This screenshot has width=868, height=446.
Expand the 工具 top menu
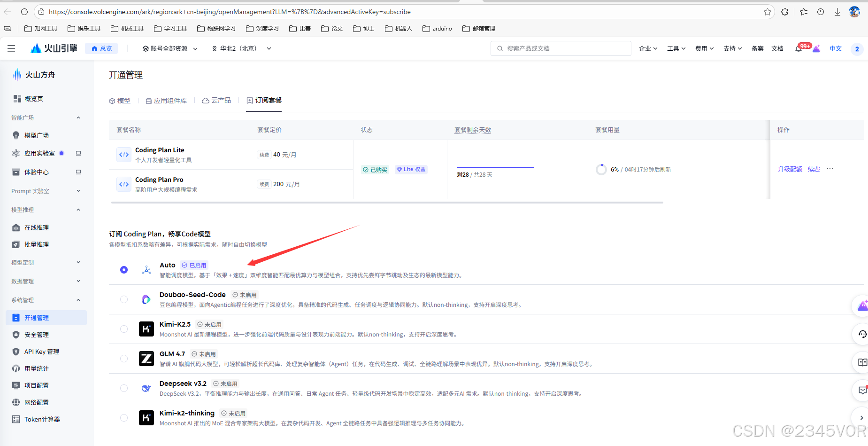coord(676,48)
